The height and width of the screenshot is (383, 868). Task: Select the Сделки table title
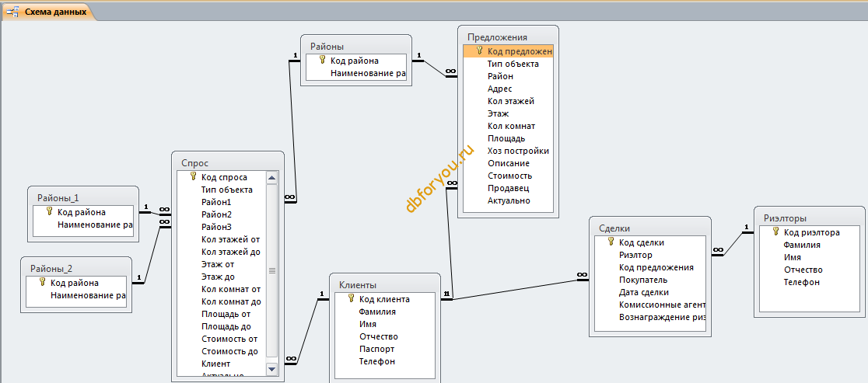coord(614,228)
